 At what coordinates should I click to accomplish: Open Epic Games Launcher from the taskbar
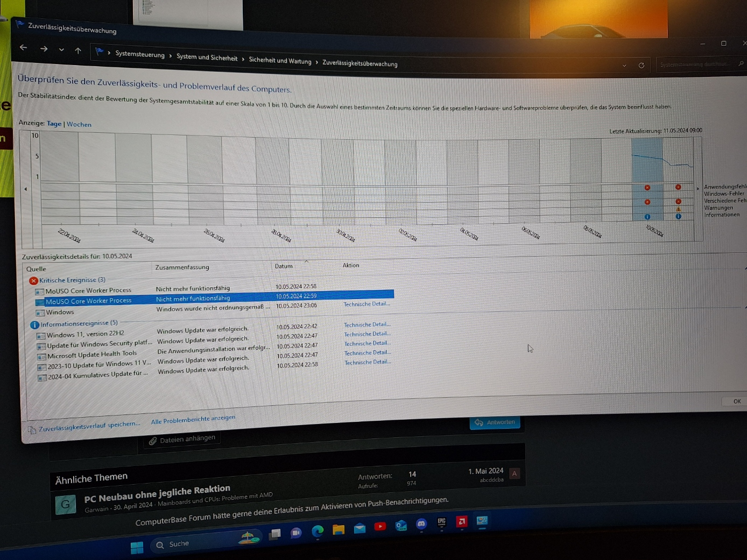[442, 522]
